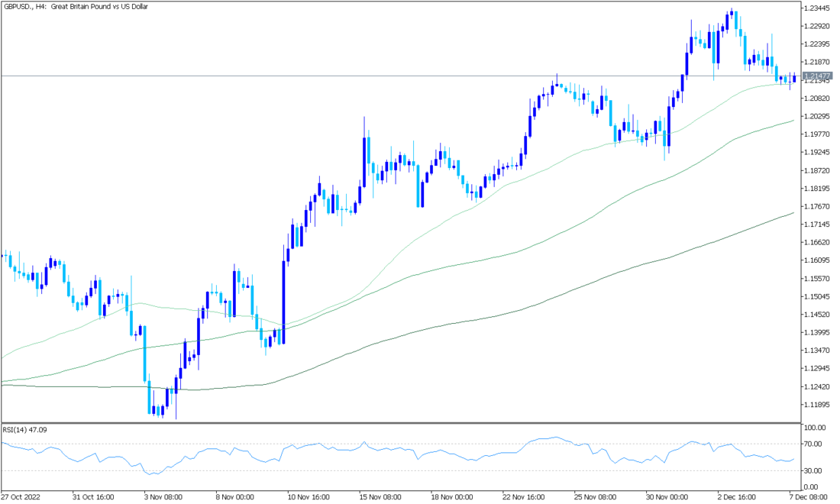This screenshot has height=504, width=840.
Task: Click the RSI 70.00 level label
Action: pos(811,444)
